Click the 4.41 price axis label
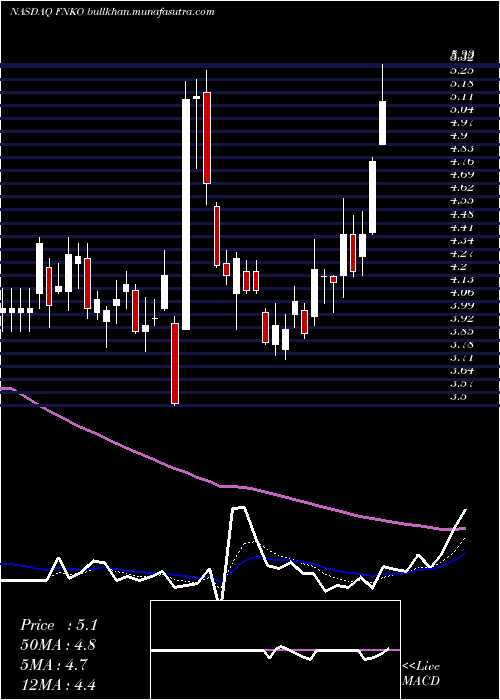This screenshot has width=500, height=700. pyautogui.click(x=462, y=228)
